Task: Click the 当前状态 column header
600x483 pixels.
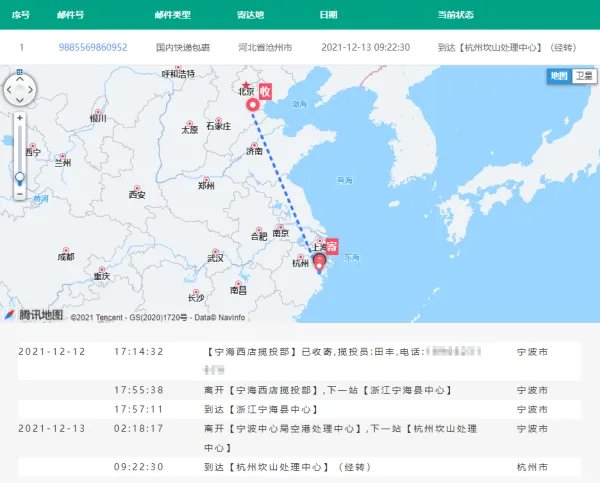Action: (457, 15)
